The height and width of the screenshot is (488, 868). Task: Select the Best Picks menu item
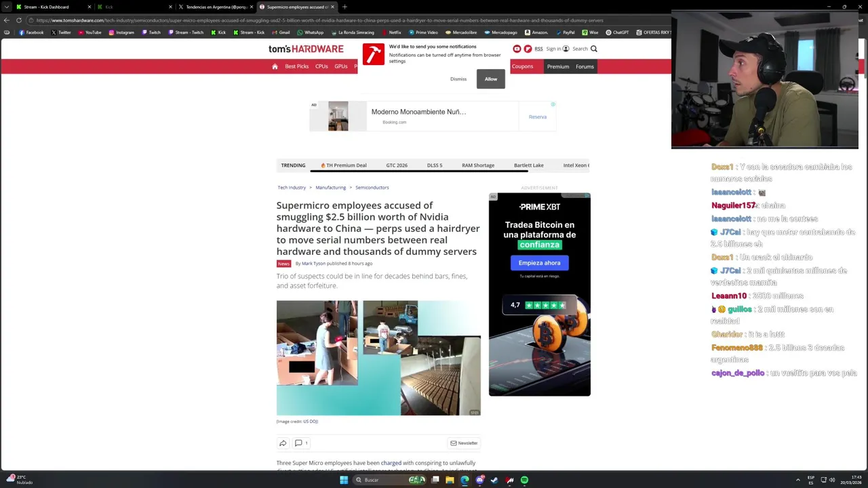pyautogui.click(x=296, y=66)
